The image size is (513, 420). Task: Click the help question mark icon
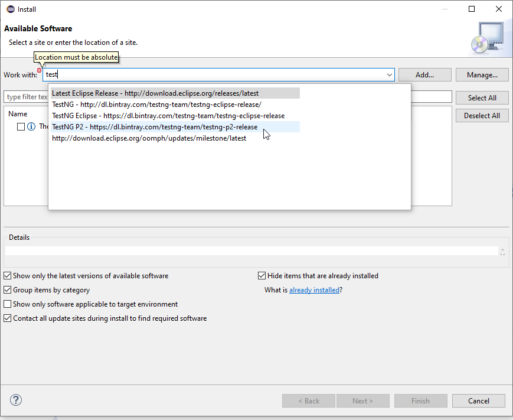16,400
